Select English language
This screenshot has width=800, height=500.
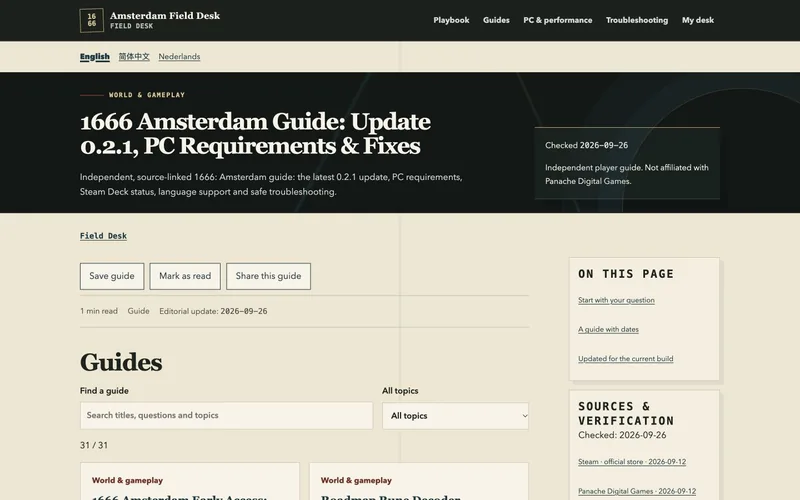point(95,57)
